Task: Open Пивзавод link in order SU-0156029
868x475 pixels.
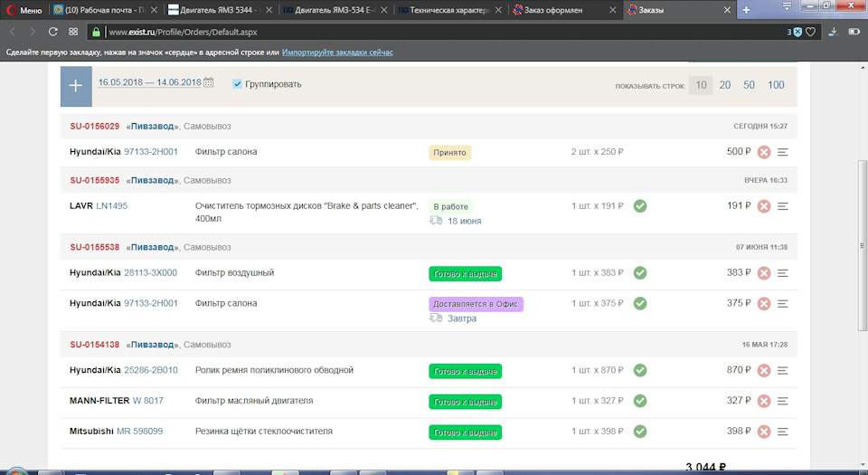Action: point(152,127)
